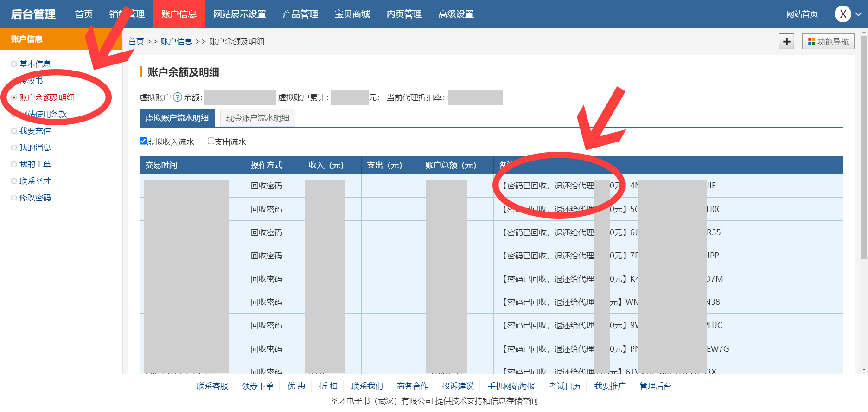868x412 pixels.
Task: Click the plus icon near 功能导航
Action: point(786,42)
